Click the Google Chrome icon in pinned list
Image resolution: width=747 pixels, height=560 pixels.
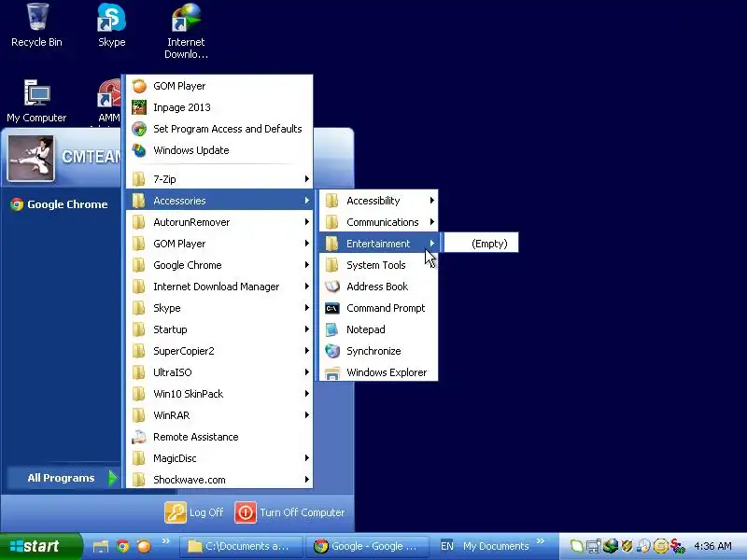tap(17, 204)
